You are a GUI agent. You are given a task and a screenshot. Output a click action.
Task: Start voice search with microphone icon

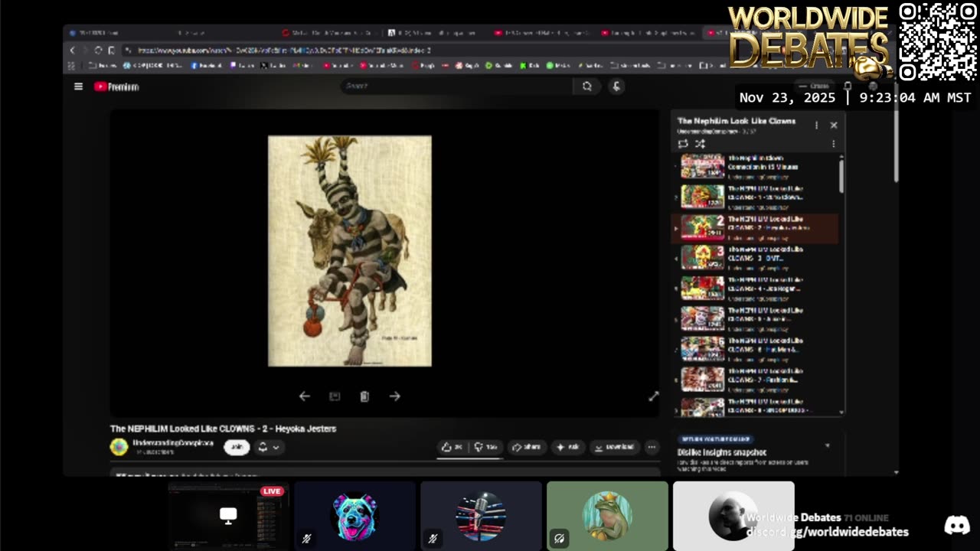616,86
